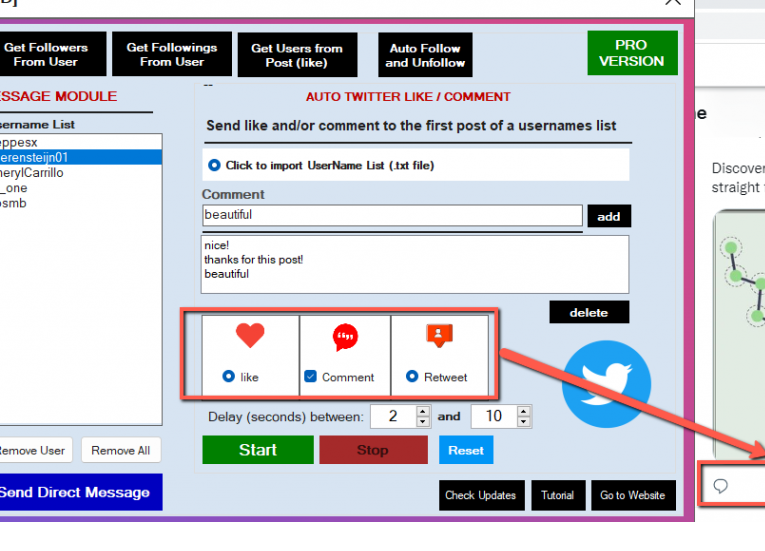Decrease the maximum delay seconds value
765x551 pixels.
pyautogui.click(x=523, y=421)
